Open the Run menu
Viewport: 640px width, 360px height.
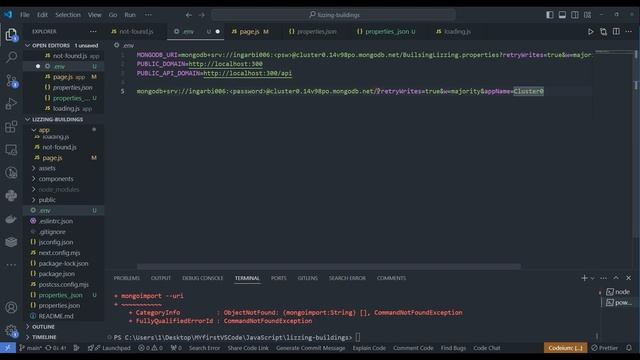click(x=130, y=15)
